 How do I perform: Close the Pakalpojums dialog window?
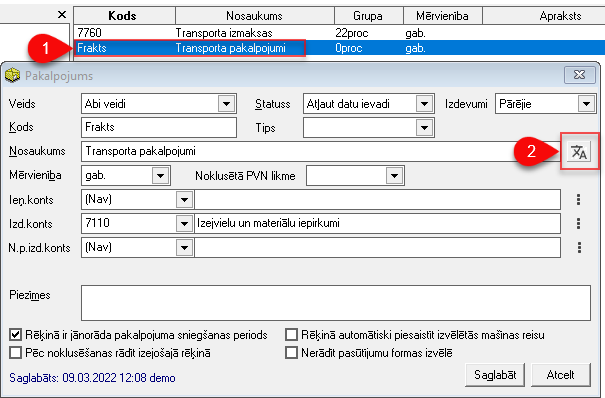tap(580, 75)
